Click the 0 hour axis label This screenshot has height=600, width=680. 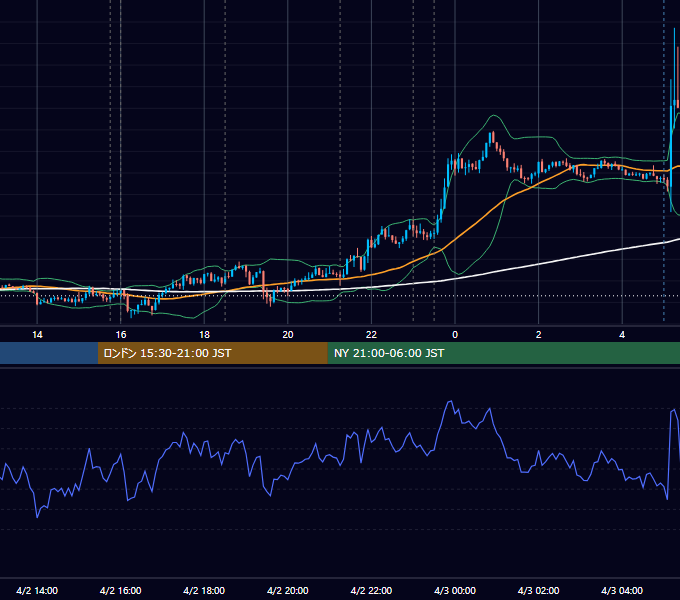[455, 335]
